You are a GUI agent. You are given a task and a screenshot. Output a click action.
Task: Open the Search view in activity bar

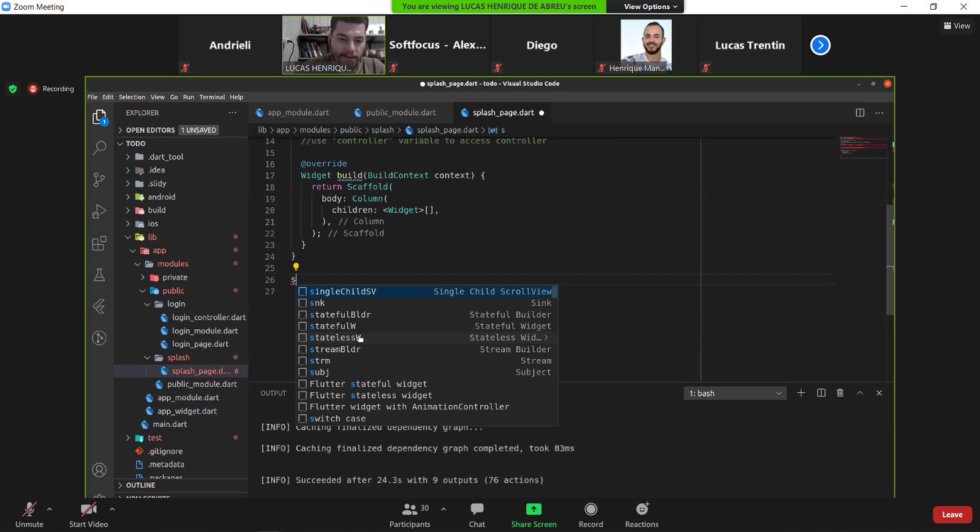[x=99, y=148]
